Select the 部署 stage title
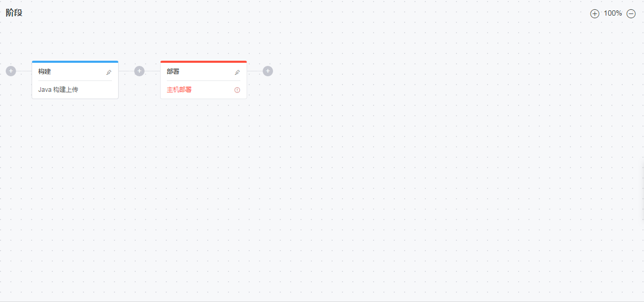This screenshot has width=644, height=302. click(173, 72)
